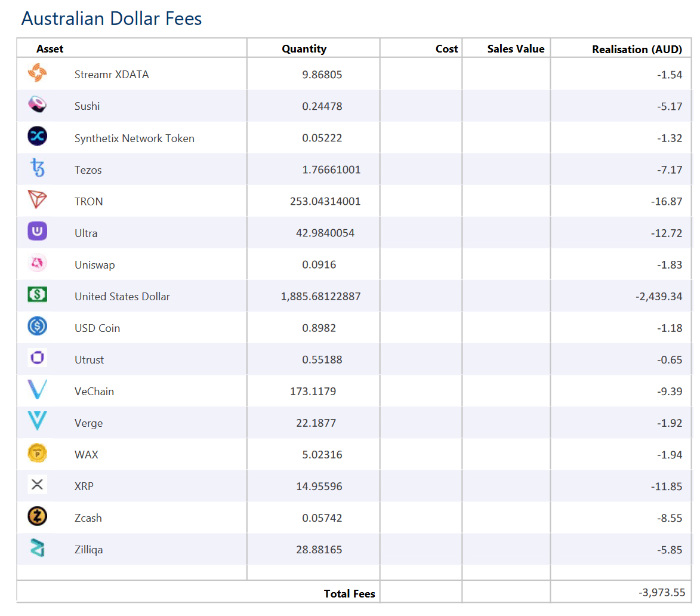Image resolution: width=700 pixels, height=616 pixels.
Task: Click the Australian Dollar Fees heading
Action: [112, 19]
